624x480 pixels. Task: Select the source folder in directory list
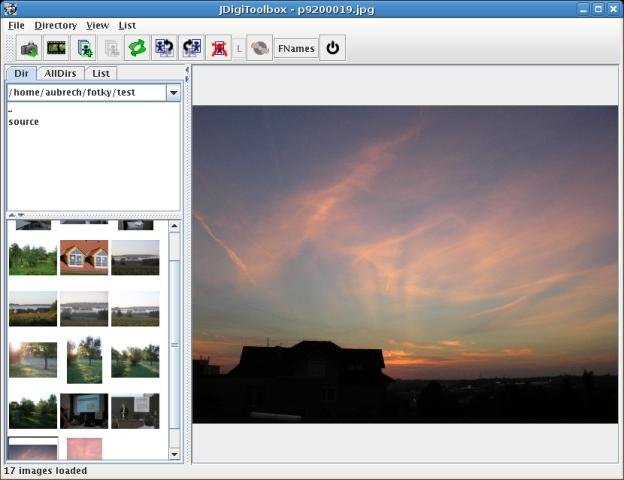24,122
